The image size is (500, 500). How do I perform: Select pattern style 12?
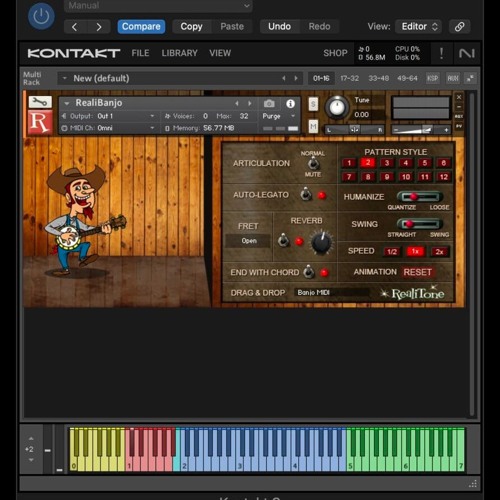[443, 177]
